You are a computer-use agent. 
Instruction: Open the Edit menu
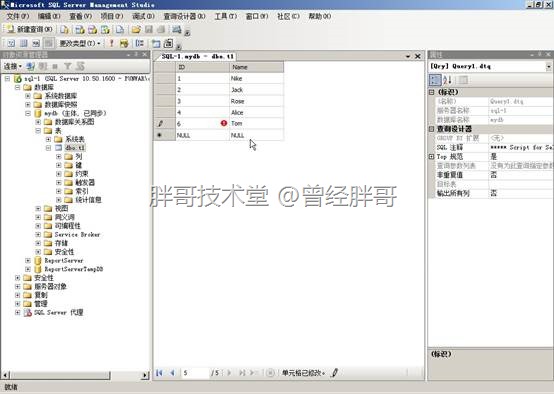49,16
